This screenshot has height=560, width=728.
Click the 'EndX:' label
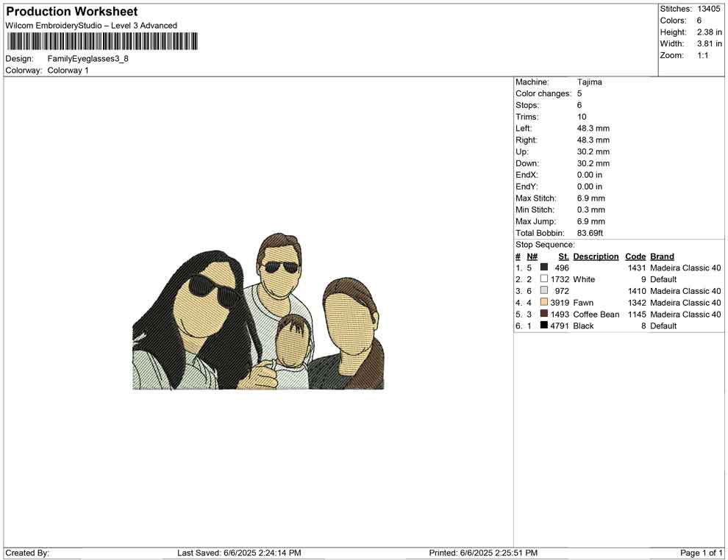pos(527,175)
